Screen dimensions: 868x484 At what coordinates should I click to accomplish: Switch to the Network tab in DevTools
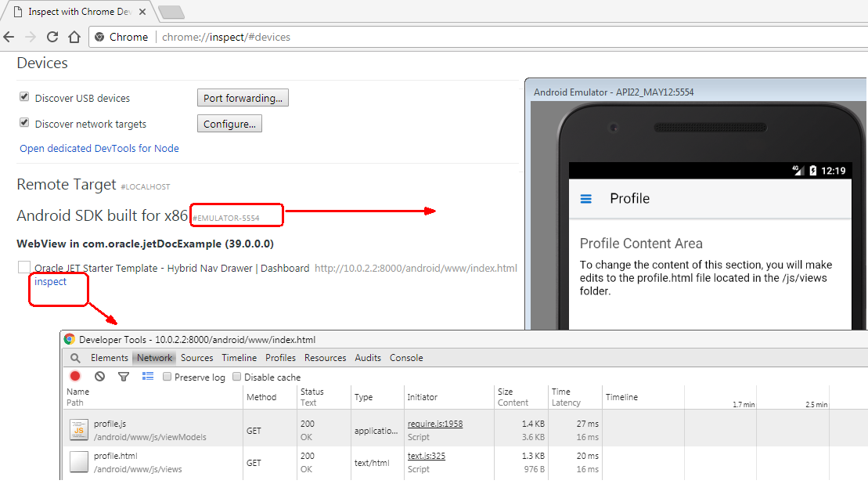(154, 358)
